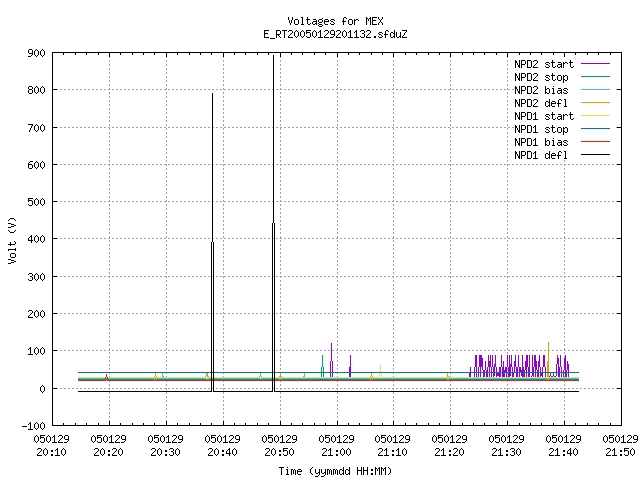Click the 'NPD2 stop' legend label
The image size is (640, 480).
click(541, 77)
